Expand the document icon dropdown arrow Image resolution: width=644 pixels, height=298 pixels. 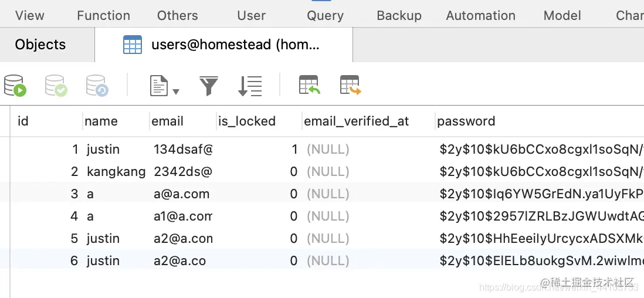tap(175, 92)
